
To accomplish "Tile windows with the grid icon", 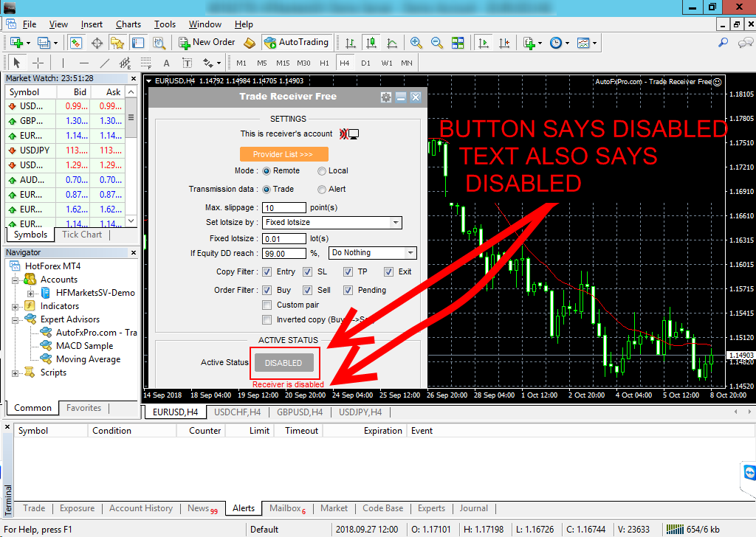I will 458,43.
